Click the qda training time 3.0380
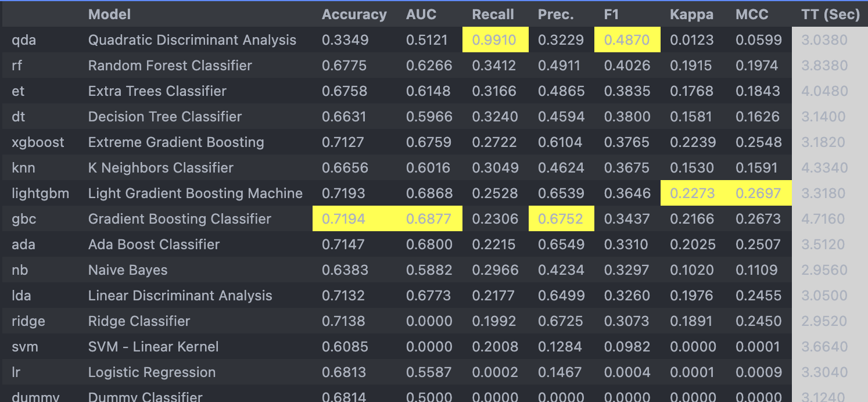Image resolution: width=868 pixels, height=402 pixels. point(824,40)
